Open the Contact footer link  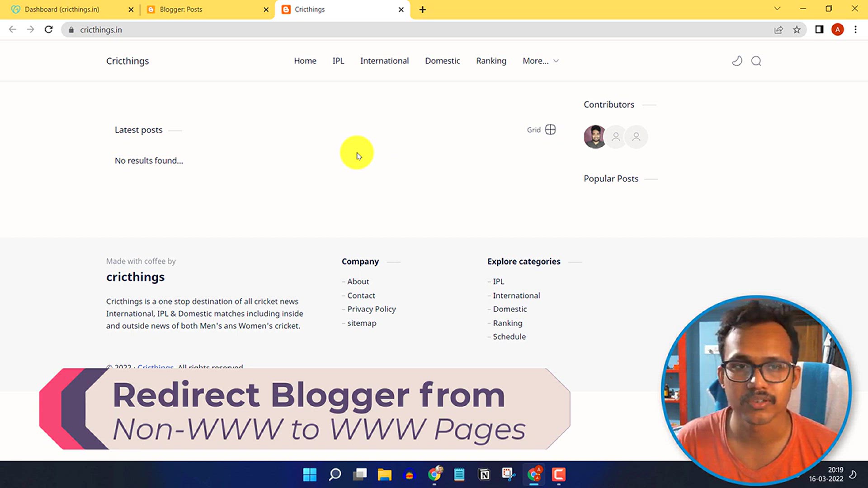tap(361, 296)
